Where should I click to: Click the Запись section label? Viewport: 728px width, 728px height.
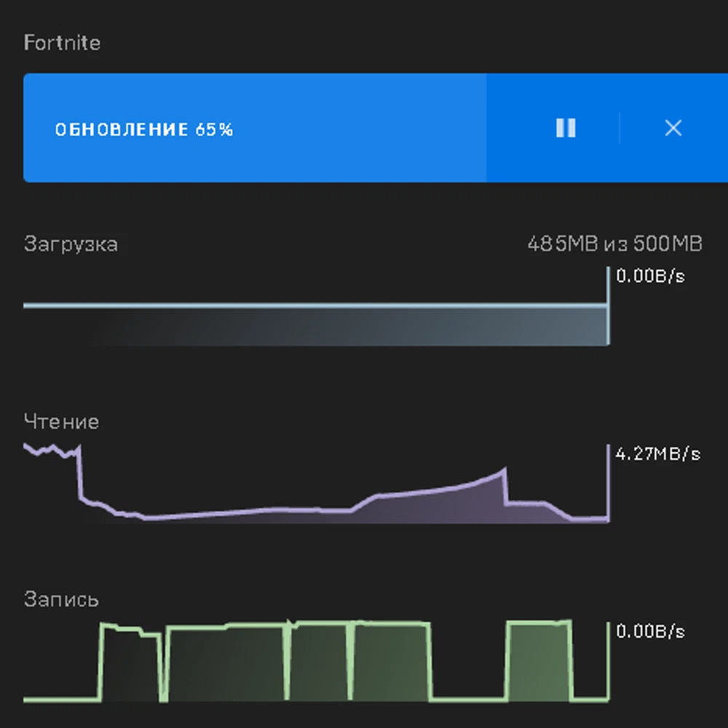pyautogui.click(x=61, y=599)
